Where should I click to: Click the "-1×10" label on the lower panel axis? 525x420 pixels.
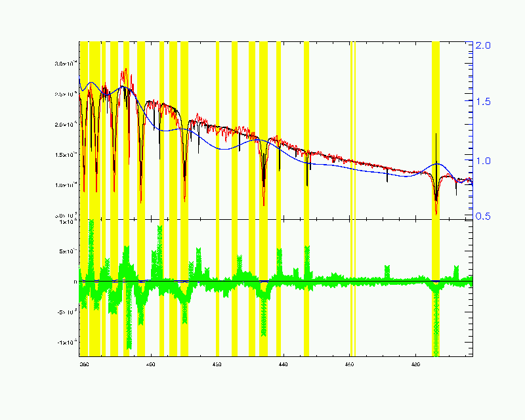[x=68, y=342]
